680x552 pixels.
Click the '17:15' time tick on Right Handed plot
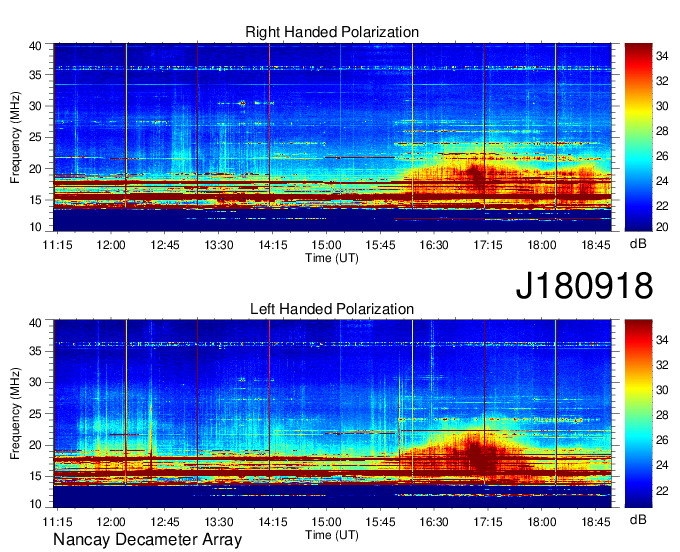pyautogui.click(x=488, y=245)
